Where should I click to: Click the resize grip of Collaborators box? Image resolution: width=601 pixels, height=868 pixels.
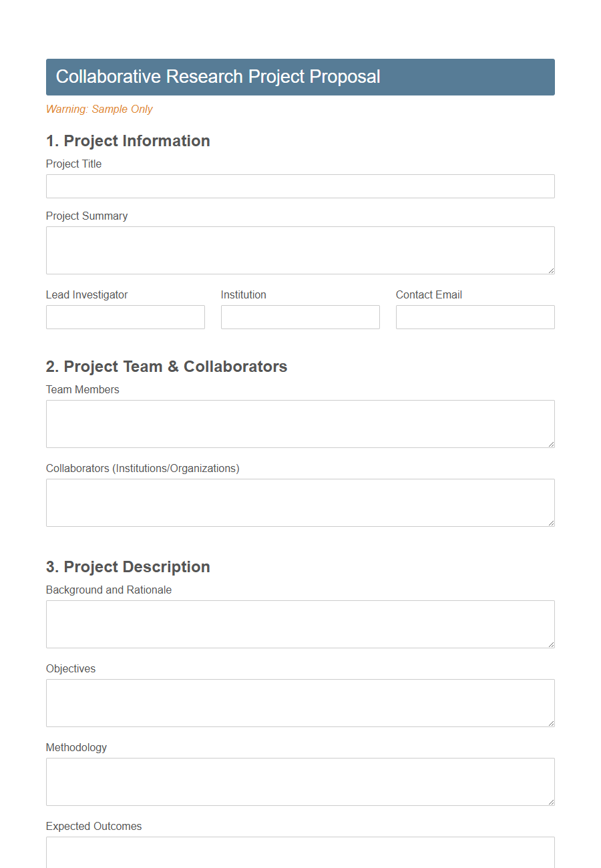pyautogui.click(x=551, y=521)
